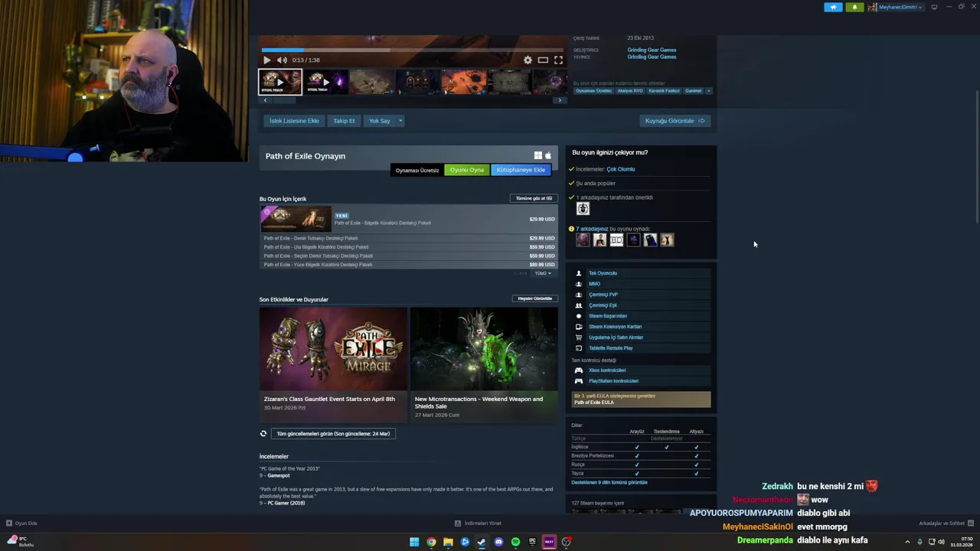
Task: Enter fullscreen on video player
Action: (x=558, y=60)
